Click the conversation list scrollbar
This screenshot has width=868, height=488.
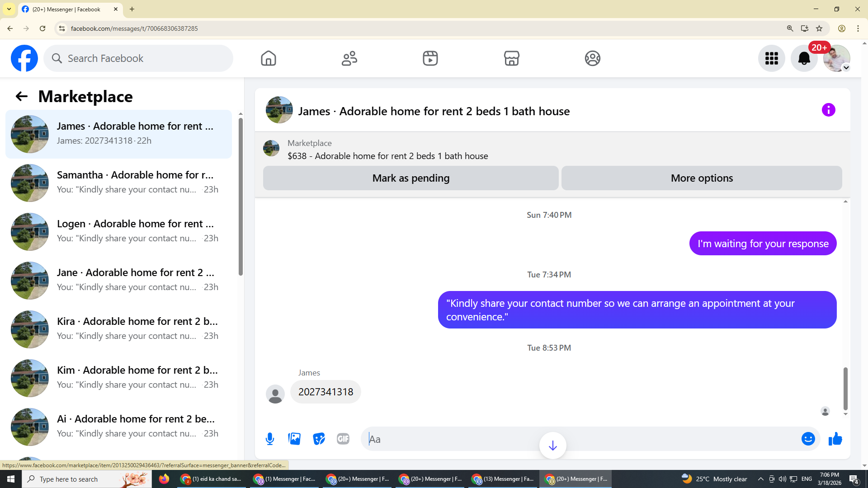(241, 197)
